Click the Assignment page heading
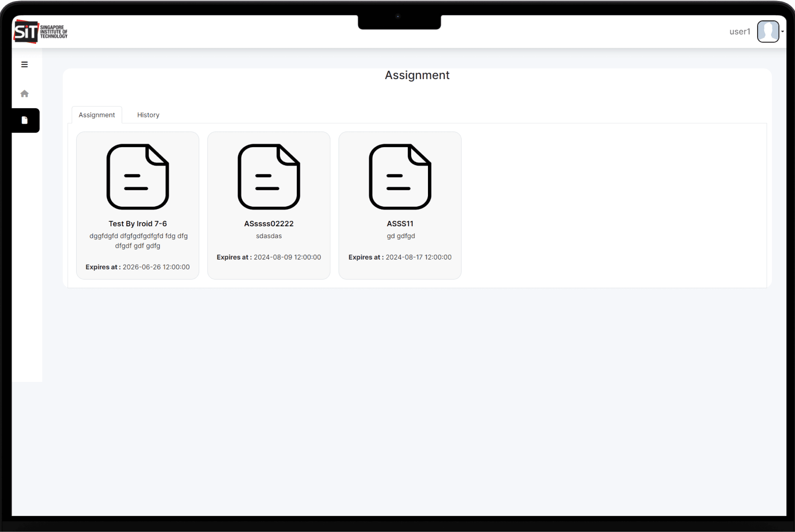The image size is (795, 532). click(417, 75)
